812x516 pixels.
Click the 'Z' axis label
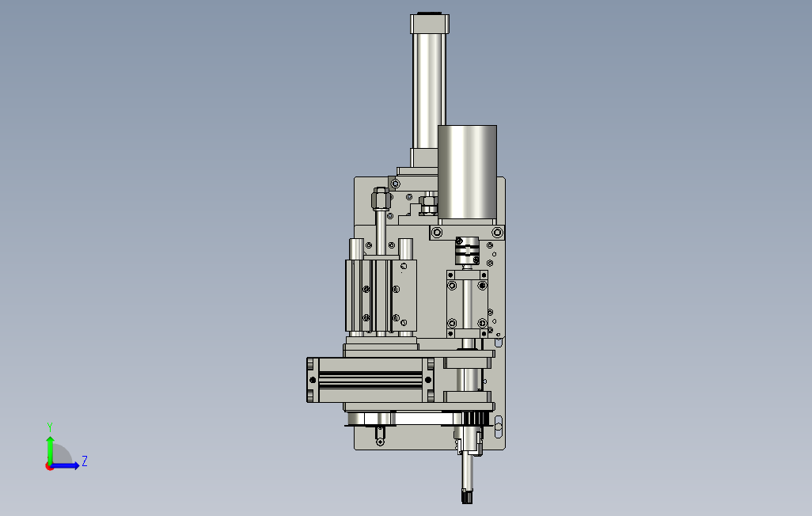point(85,461)
